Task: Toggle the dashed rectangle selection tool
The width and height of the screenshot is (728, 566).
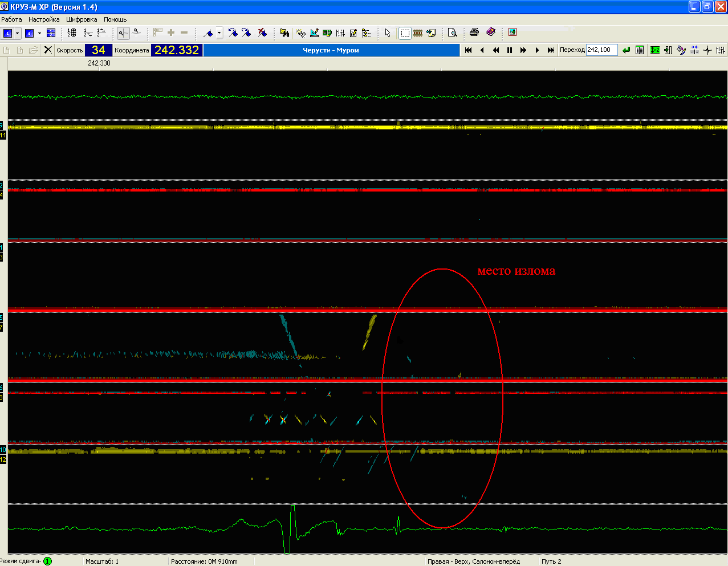Action: click(405, 33)
